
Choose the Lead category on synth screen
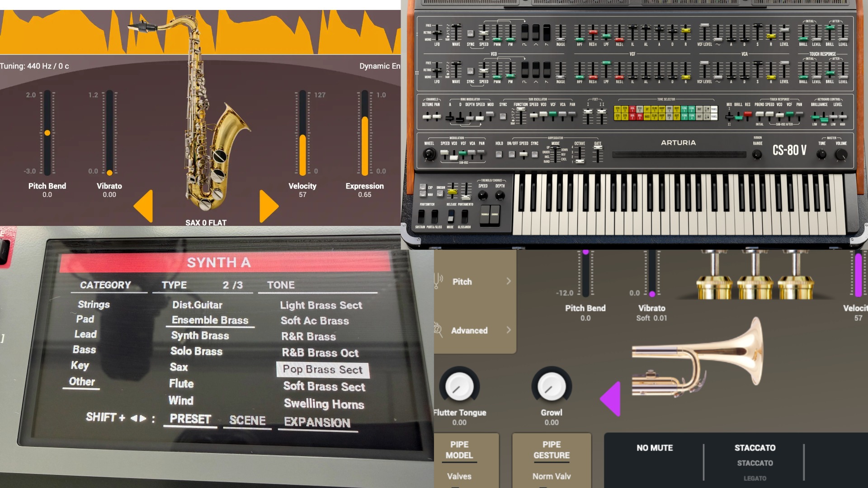85,334
